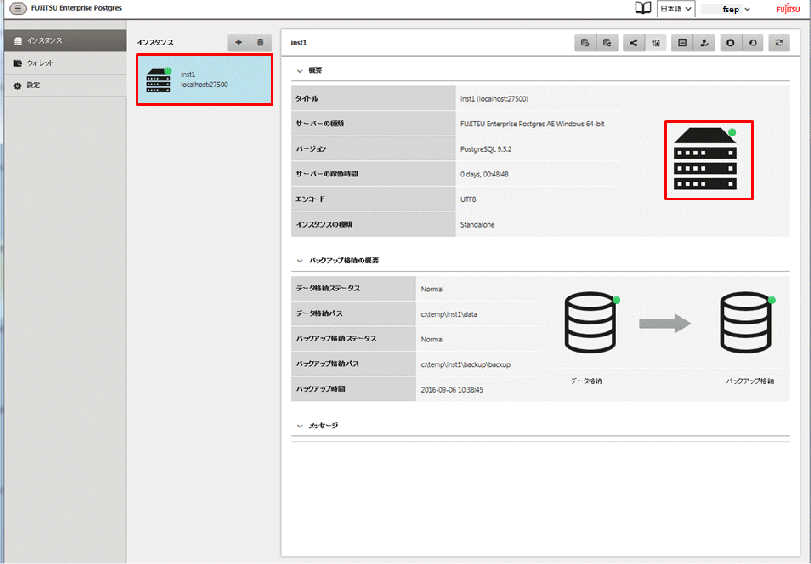Screen dimensions: 811x564
Task: Select the inst1 localhost:27500 instance card
Action: [x=204, y=80]
